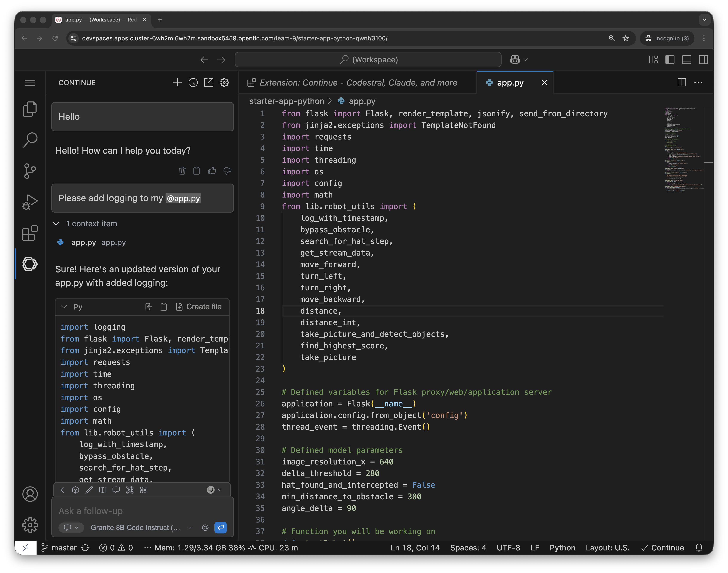Open Source Control view in activity bar
Screen dimensions: 728x573
point(30,171)
